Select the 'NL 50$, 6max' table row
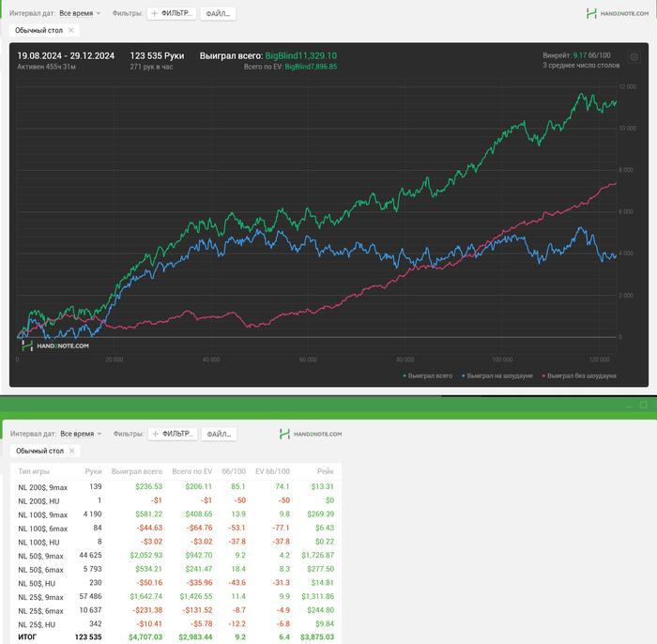This screenshot has width=657, height=644. pyautogui.click(x=176, y=570)
